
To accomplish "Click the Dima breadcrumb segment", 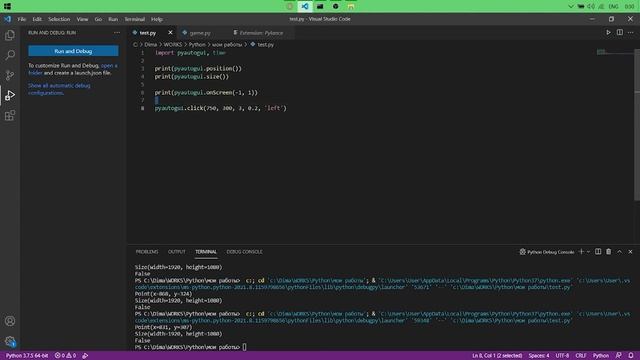I will point(151,44).
